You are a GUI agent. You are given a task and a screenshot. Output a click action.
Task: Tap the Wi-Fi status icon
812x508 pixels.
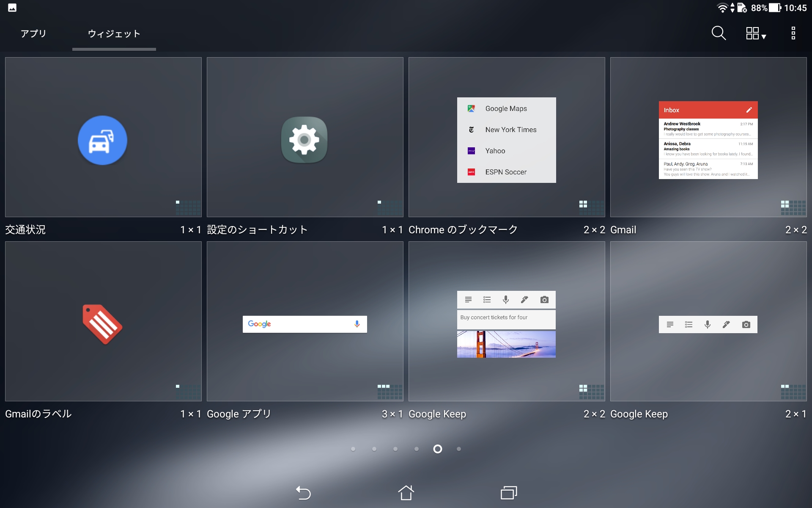pos(722,8)
